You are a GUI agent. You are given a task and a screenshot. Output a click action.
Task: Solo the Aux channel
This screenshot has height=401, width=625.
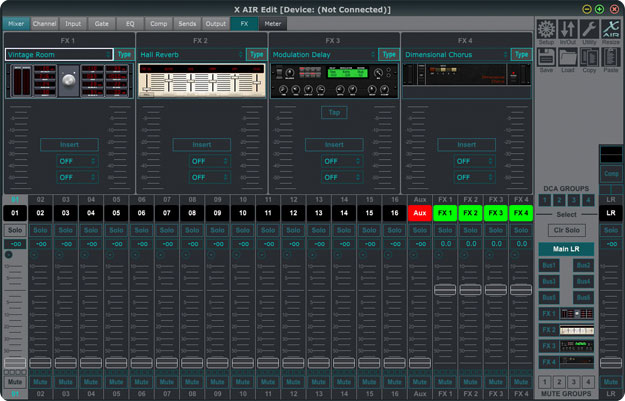(x=420, y=230)
